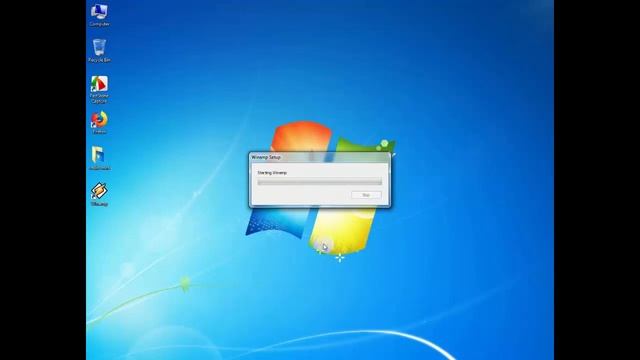Select the folder-shaped shortcut above Winamp
This screenshot has width=640, height=360.
[x=99, y=158]
